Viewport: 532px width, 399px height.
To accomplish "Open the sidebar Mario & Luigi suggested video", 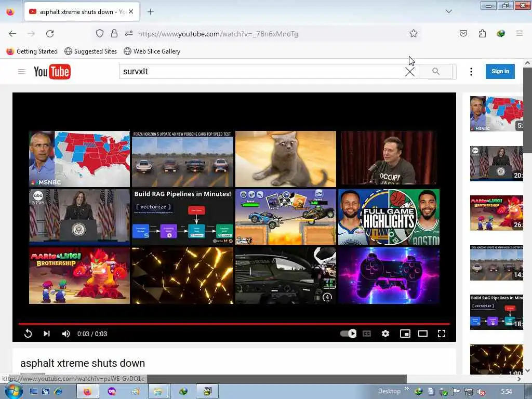I will (496, 212).
